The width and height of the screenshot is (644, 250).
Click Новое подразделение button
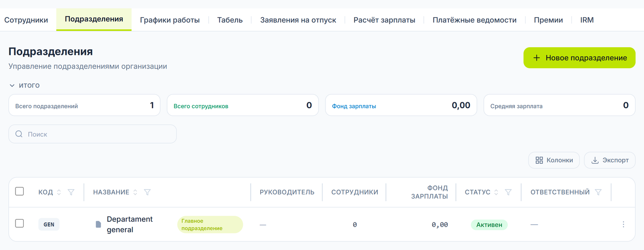click(579, 58)
